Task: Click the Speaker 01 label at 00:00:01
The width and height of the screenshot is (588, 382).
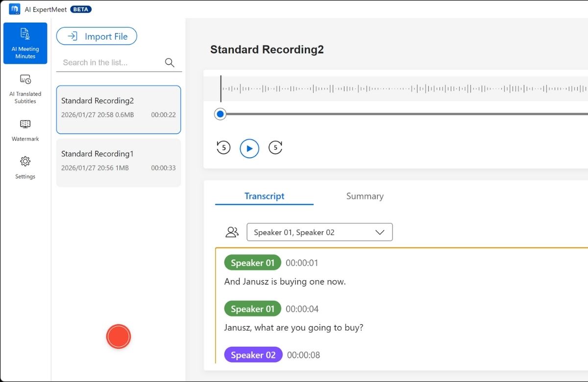Action: 253,263
